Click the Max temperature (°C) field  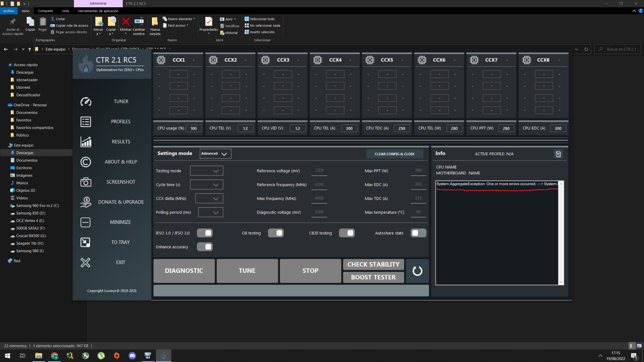(x=418, y=212)
